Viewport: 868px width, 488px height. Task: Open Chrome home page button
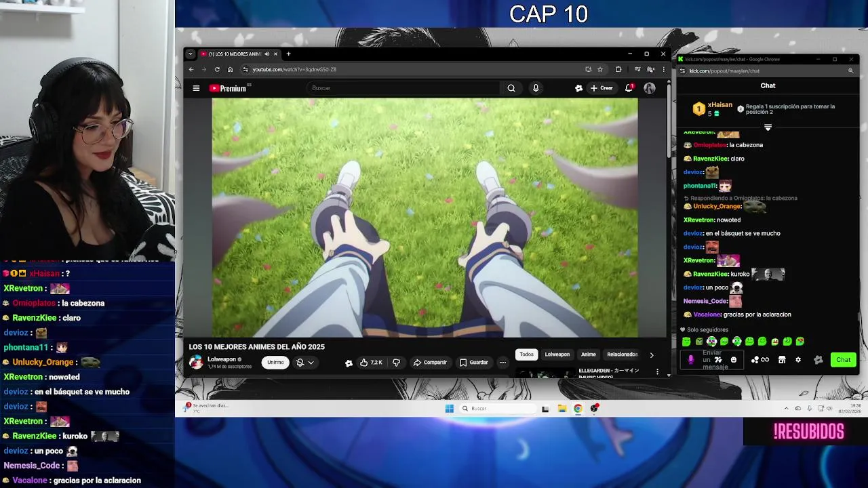pos(230,69)
